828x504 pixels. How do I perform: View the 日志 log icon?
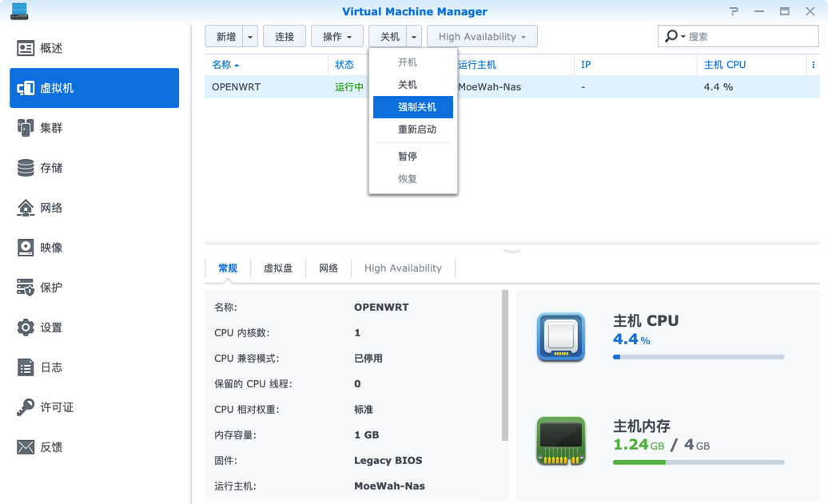coord(26,367)
